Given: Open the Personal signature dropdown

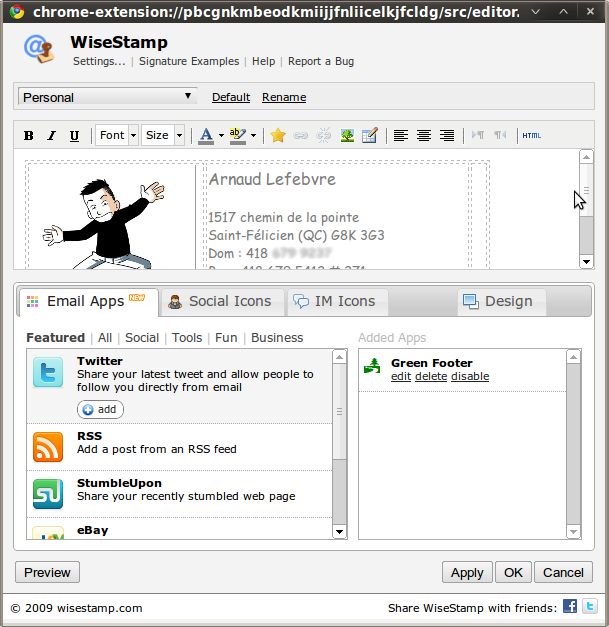Looking at the screenshot, I should (108, 97).
